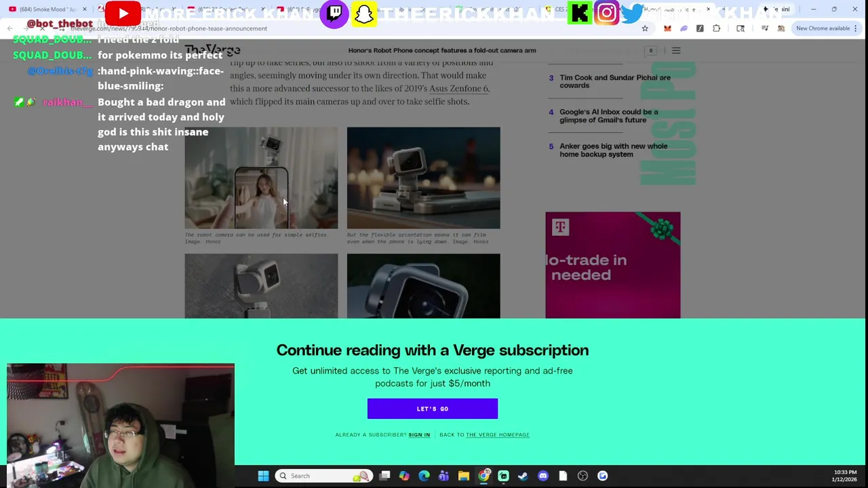Open the robot camera selfie photo
The image size is (868, 488).
coord(261,178)
